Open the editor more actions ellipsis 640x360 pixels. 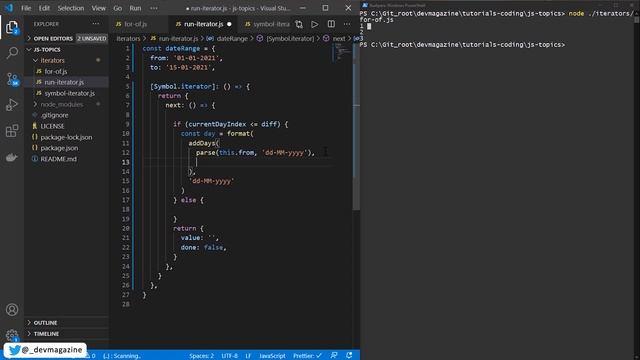(x=347, y=24)
